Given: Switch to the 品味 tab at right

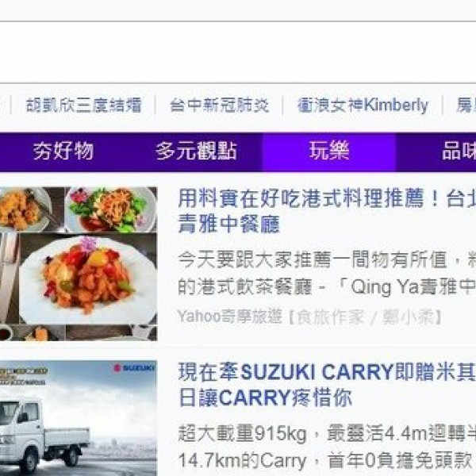Looking at the screenshot, I should click(459, 151).
